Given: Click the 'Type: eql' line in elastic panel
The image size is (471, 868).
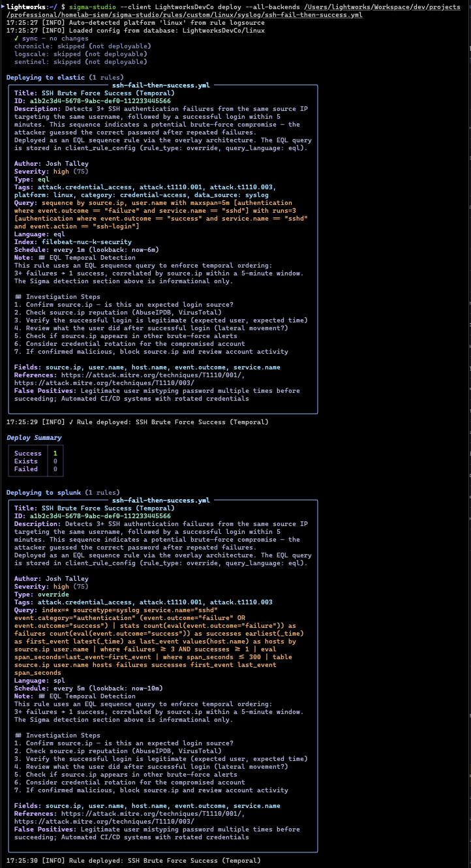Looking at the screenshot, I should 32,179.
